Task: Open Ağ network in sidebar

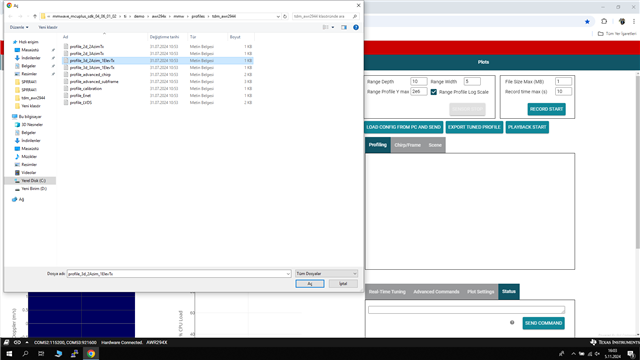Action: pyautogui.click(x=21, y=200)
